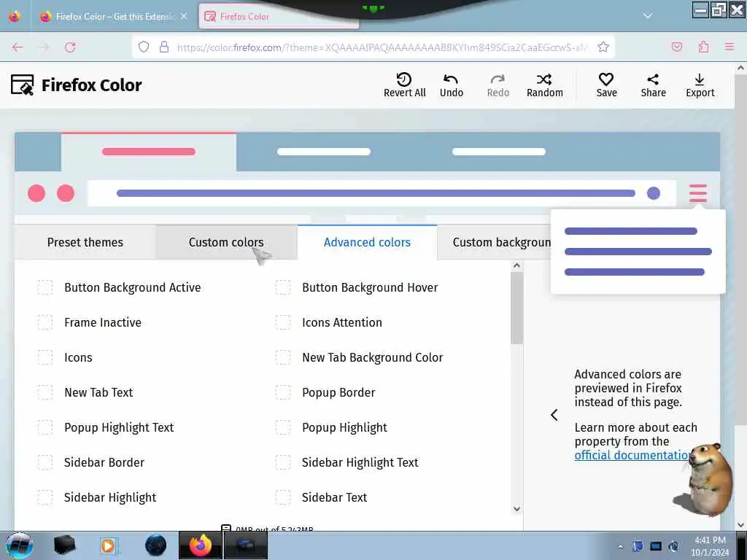Select the Icons Attention color box

click(x=283, y=322)
